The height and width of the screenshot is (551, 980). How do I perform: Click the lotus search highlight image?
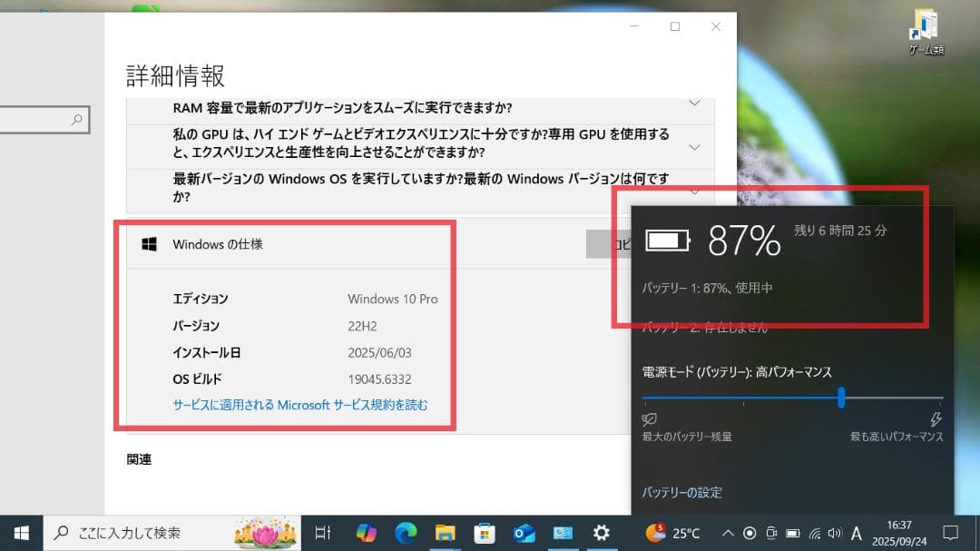tap(265, 533)
